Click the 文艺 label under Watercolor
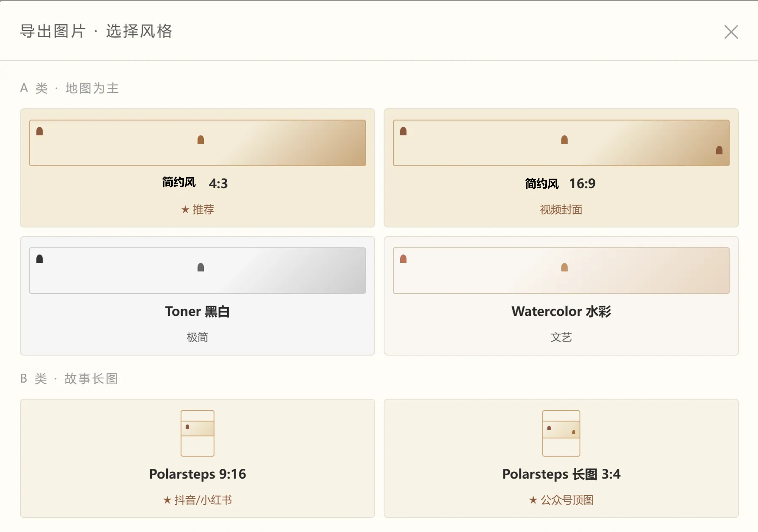 561,337
